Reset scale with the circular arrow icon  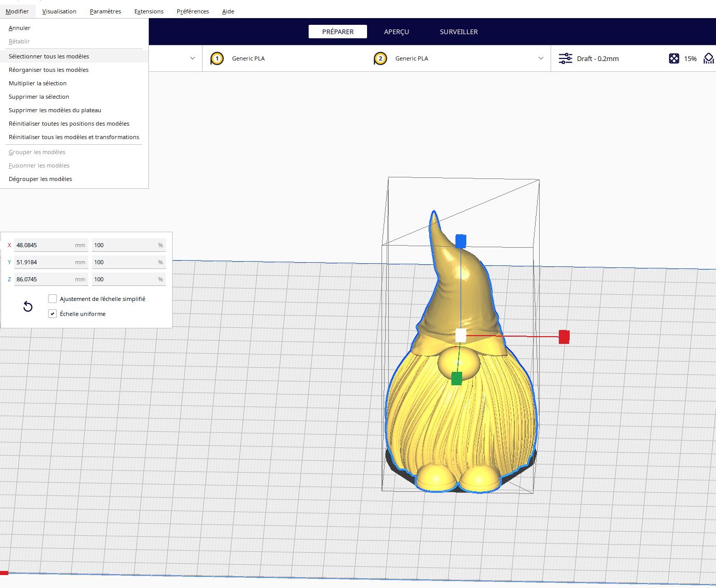[x=28, y=307]
